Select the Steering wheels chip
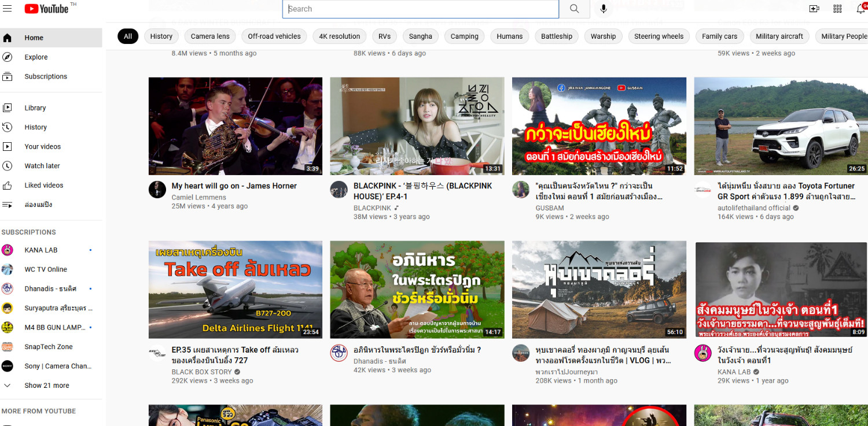868x426 pixels. click(x=659, y=36)
